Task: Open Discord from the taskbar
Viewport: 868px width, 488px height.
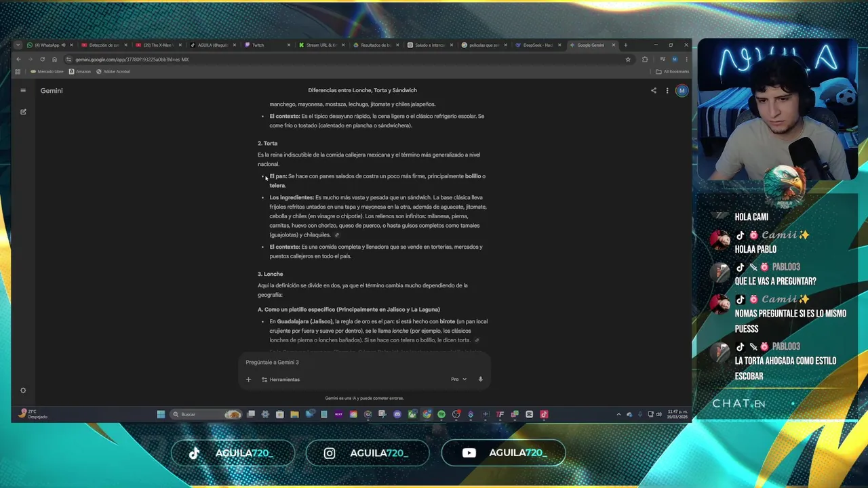Action: click(397, 414)
